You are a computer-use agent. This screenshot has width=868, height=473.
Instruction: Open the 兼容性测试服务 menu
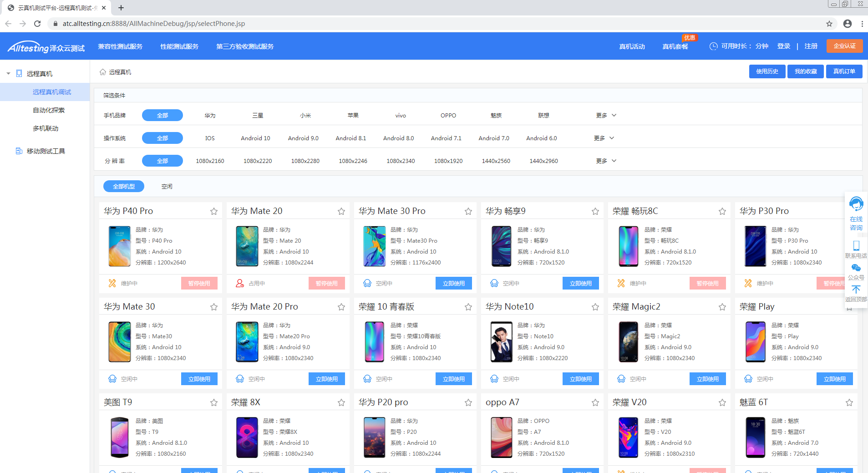point(120,46)
